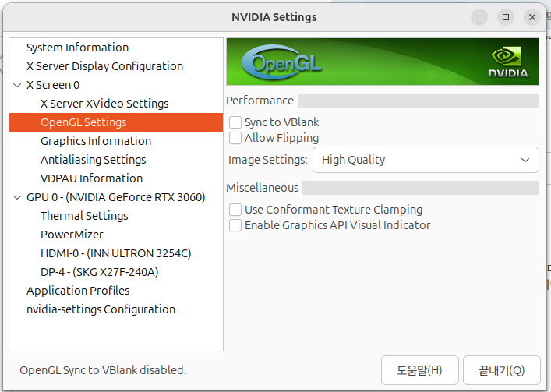Minimize the NVIDIA Settings window
This screenshot has height=392, width=551.
[479, 17]
